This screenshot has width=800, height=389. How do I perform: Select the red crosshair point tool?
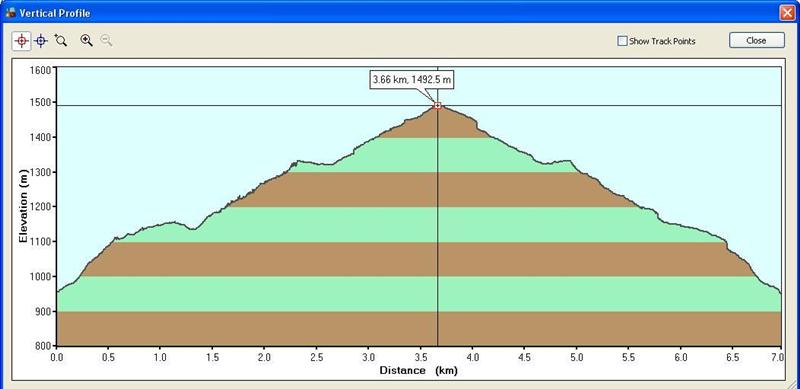coord(22,41)
